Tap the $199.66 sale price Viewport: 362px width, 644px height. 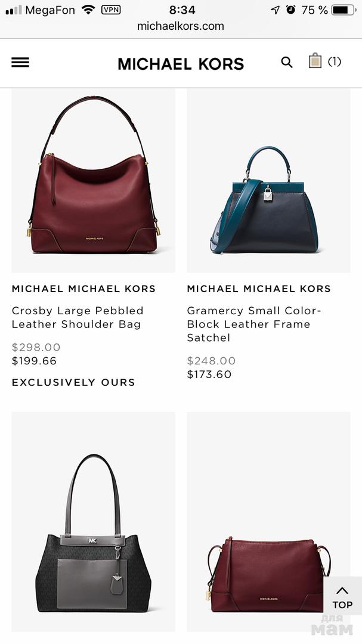click(x=34, y=361)
